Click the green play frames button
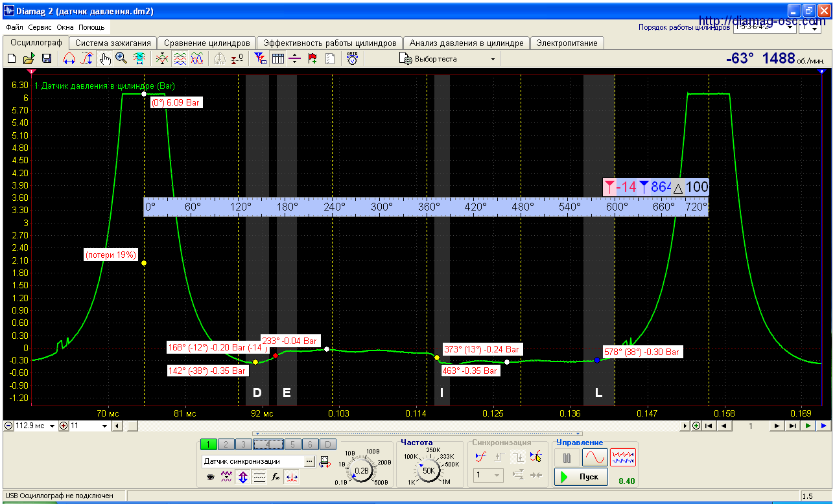835x504 pixels. coord(808,426)
